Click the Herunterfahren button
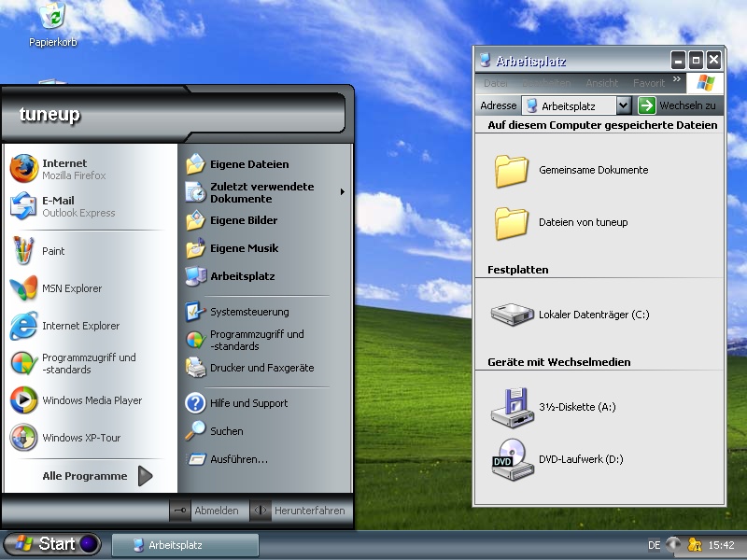This screenshot has width=747, height=560. click(x=298, y=511)
